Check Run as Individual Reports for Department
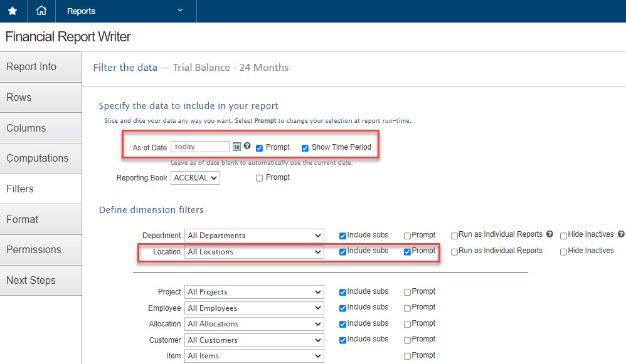Screen dimensions: 626x364 (x=454, y=236)
